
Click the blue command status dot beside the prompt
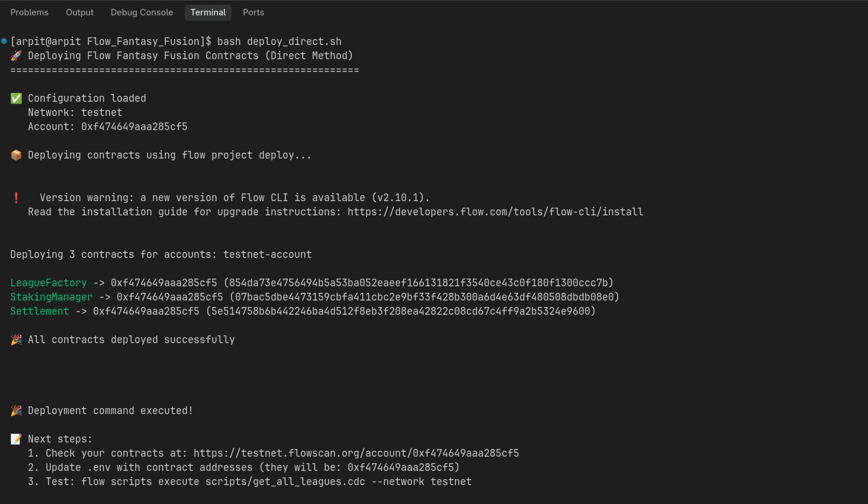(4, 41)
